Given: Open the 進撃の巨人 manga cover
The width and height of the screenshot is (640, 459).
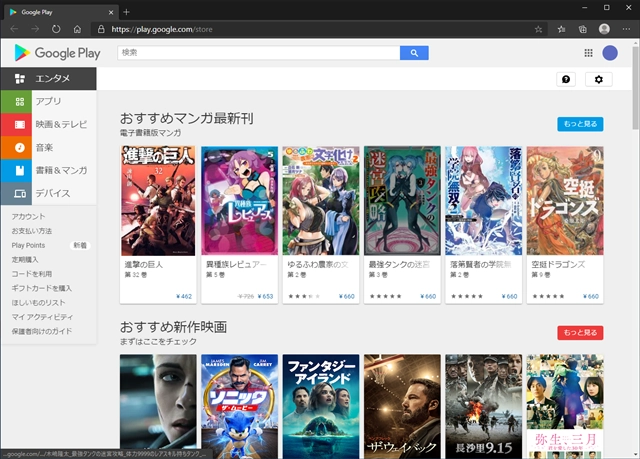Looking at the screenshot, I should (x=158, y=201).
